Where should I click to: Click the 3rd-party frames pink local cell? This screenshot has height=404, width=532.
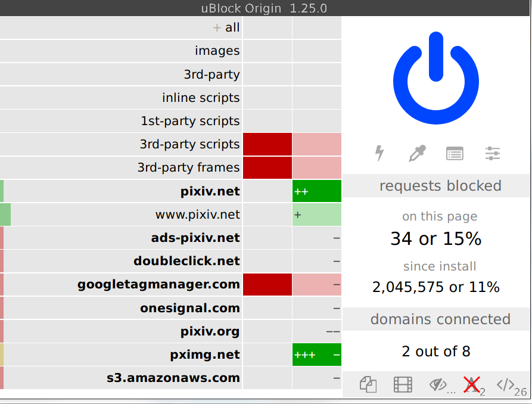[317, 167]
